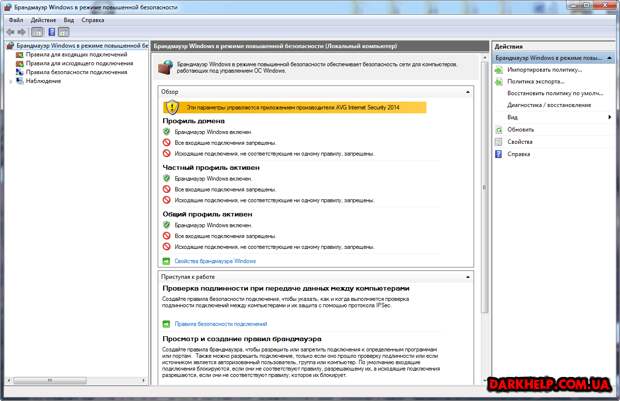Image resolution: width=620 pixels, height=401 pixels.
Task: Click the firewall brick wall globe icon
Action: pyautogui.click(x=166, y=67)
